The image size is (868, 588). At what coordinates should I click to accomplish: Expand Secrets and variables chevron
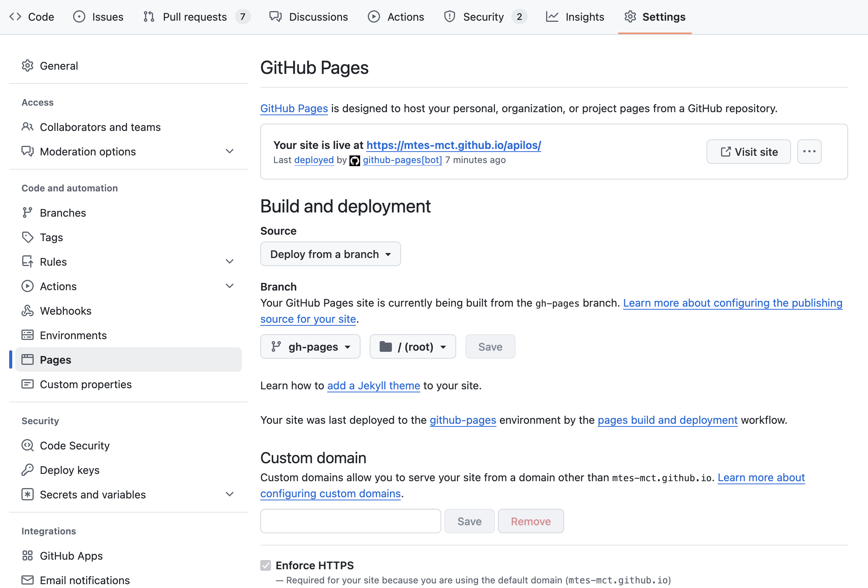pos(230,495)
